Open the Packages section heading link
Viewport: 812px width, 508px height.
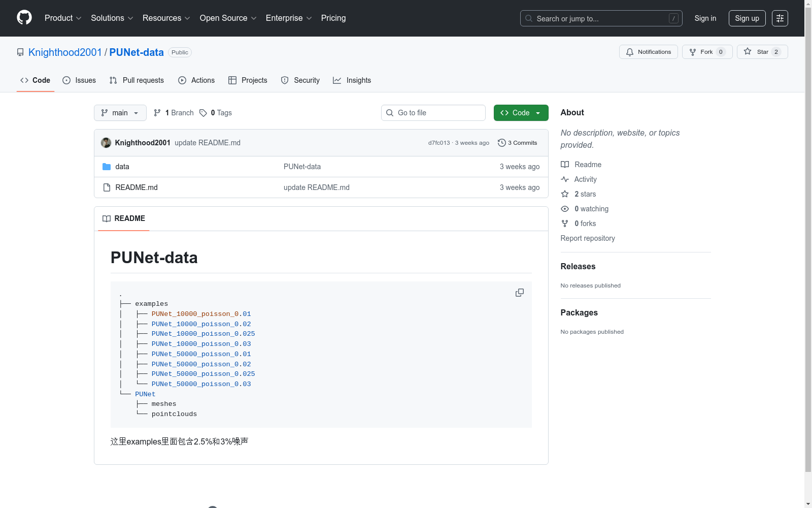point(579,313)
